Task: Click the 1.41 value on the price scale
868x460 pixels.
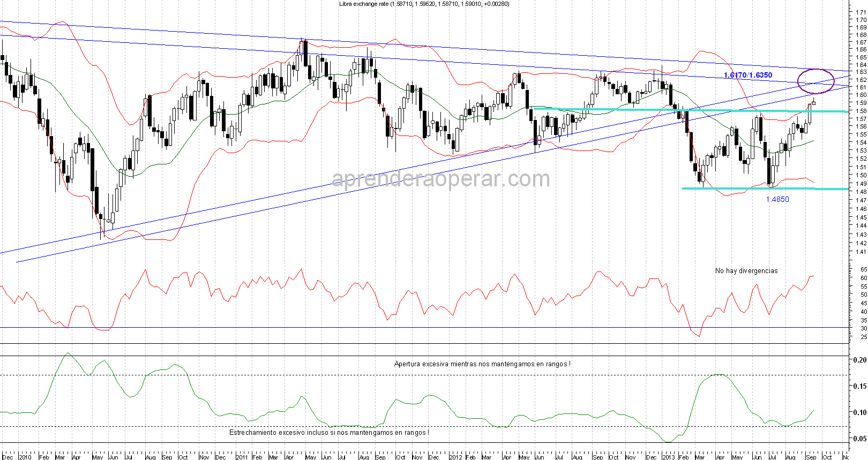Action: (861, 252)
